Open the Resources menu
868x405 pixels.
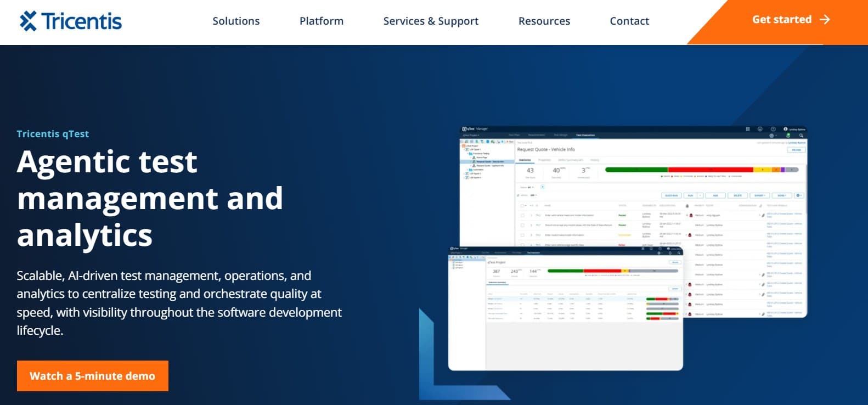point(544,21)
